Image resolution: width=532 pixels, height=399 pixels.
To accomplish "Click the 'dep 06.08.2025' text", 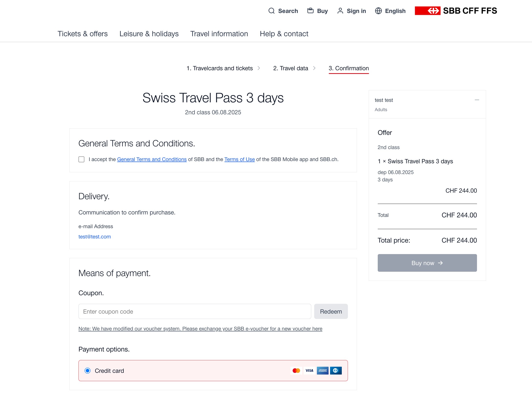I will [396, 172].
